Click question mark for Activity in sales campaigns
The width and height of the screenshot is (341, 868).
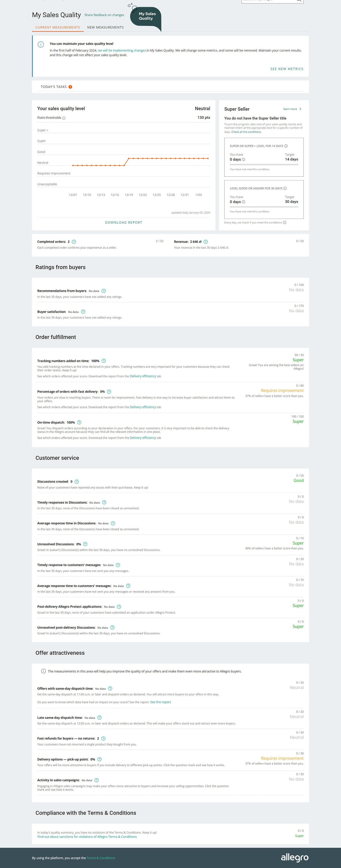(x=97, y=780)
